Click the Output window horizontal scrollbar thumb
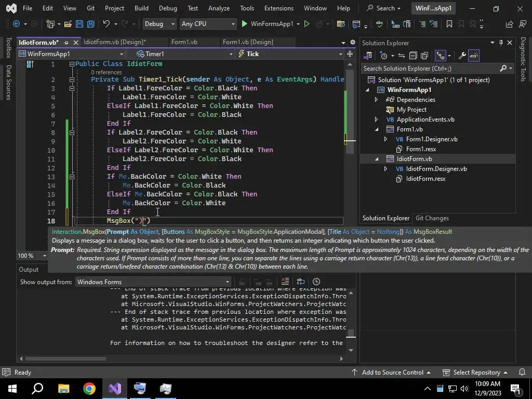532x399 pixels. click(x=65, y=358)
